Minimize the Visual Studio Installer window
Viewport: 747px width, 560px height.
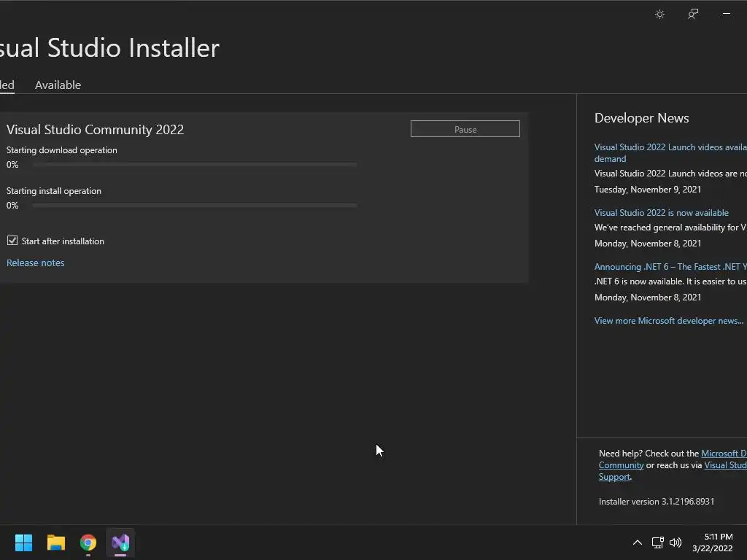727,14
